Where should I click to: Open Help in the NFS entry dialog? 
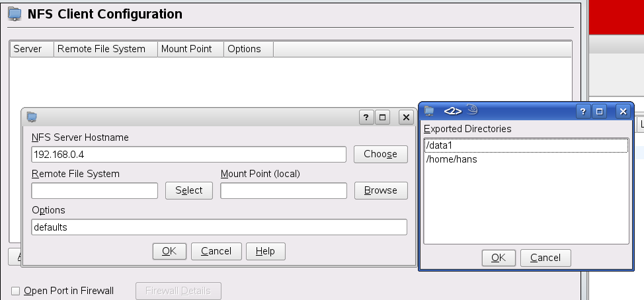[x=265, y=251]
